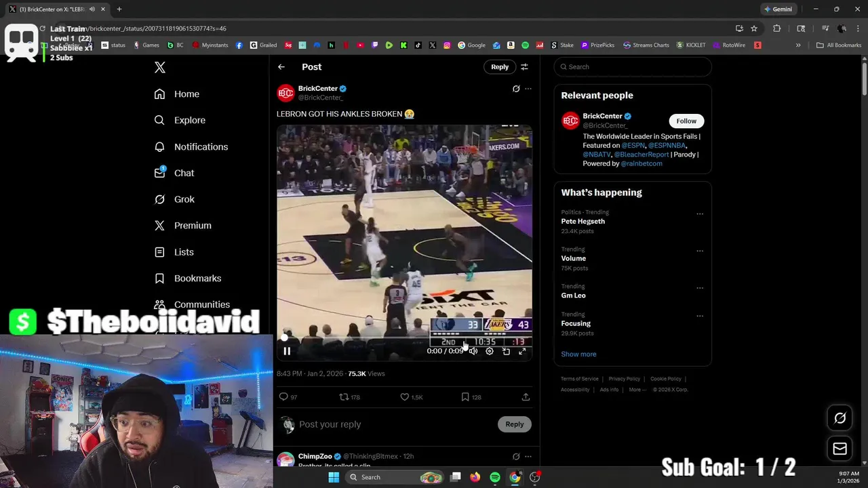Toggle picture-in-picture on video

pyautogui.click(x=506, y=351)
